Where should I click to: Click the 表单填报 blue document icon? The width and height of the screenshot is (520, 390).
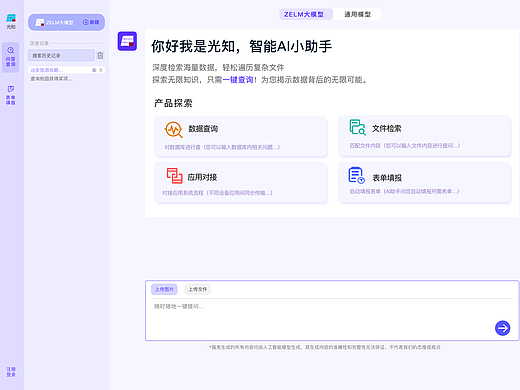pyautogui.click(x=357, y=175)
